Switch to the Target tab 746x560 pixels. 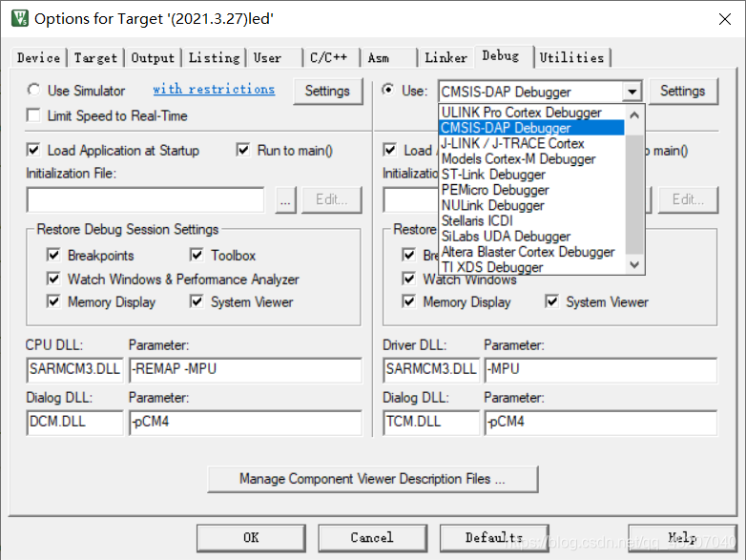tap(95, 58)
